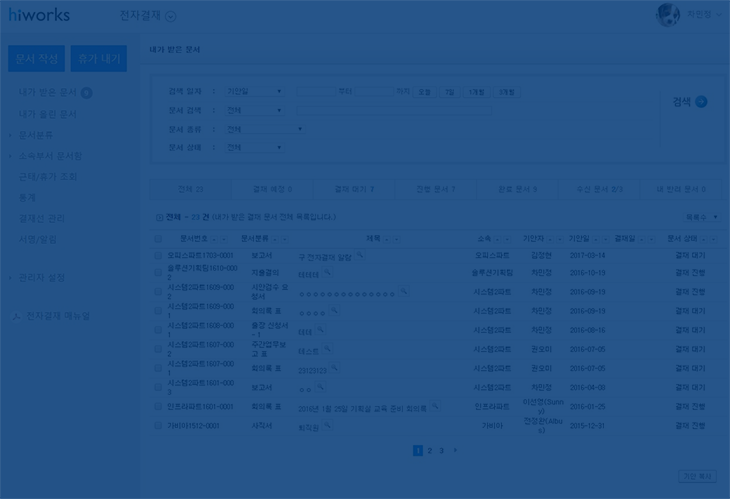Check the box for the 오피스파트1703-0001 row

point(158,256)
